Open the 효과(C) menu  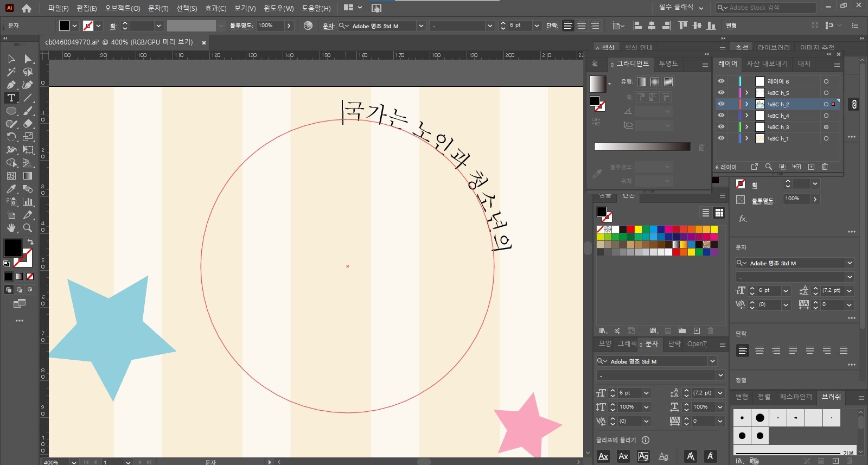(215, 8)
